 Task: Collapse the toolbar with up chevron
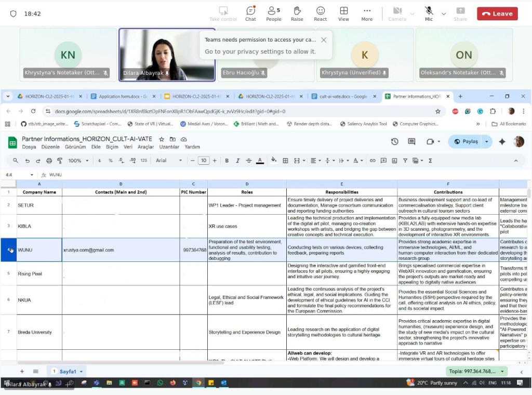516,161
